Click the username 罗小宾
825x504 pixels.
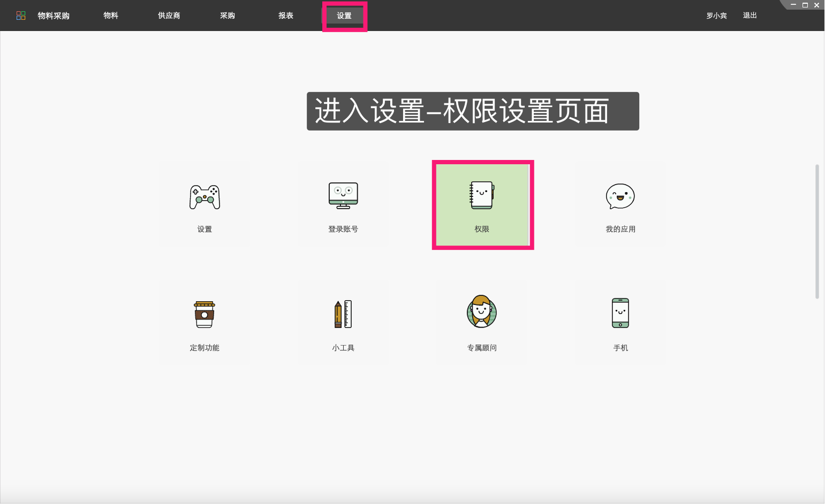(x=716, y=16)
